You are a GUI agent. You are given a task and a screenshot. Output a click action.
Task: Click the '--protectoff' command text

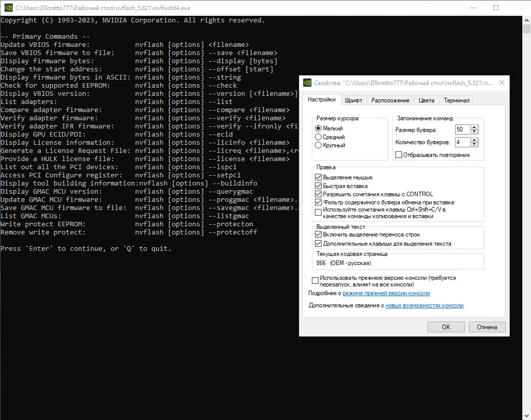click(x=233, y=232)
